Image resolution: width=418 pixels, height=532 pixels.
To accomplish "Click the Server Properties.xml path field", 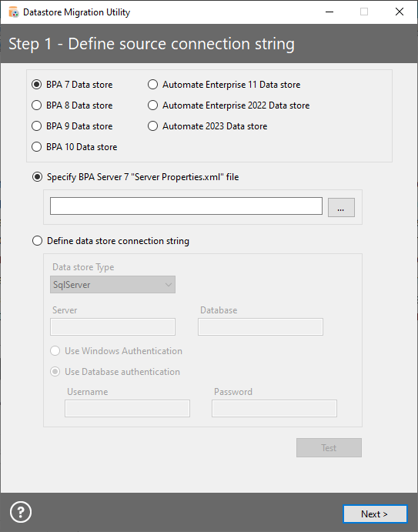I will [x=186, y=206].
